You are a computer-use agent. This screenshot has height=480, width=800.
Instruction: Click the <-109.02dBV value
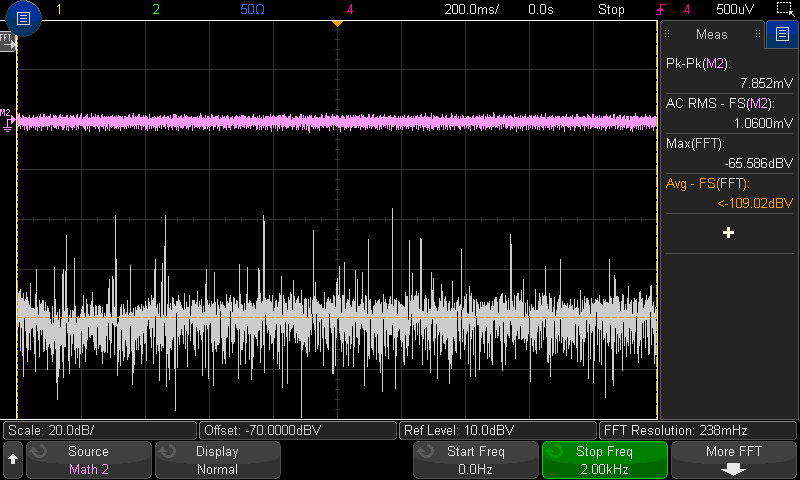point(755,204)
